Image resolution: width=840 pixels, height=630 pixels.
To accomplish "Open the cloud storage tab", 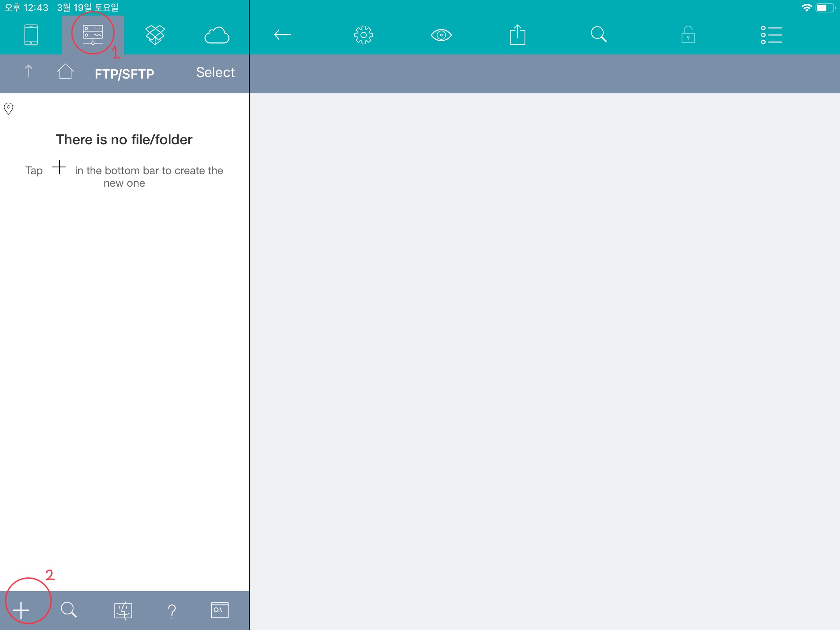I will tap(217, 35).
